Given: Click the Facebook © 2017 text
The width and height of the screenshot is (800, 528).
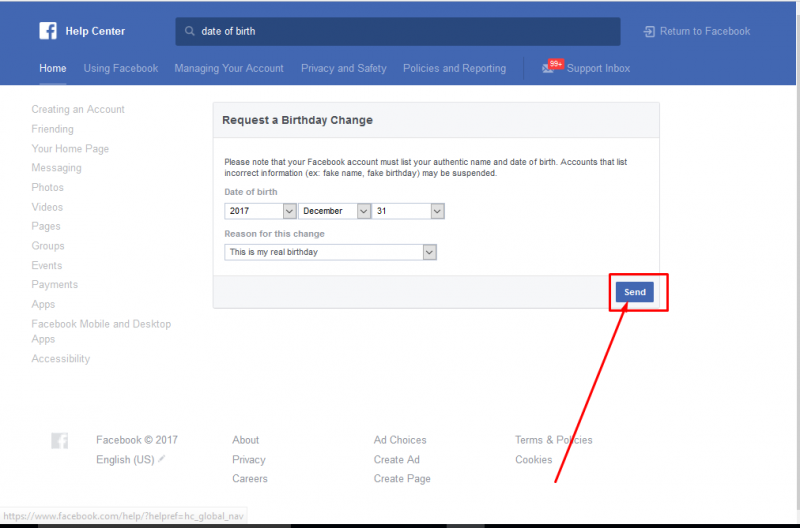Looking at the screenshot, I should click(x=137, y=440).
